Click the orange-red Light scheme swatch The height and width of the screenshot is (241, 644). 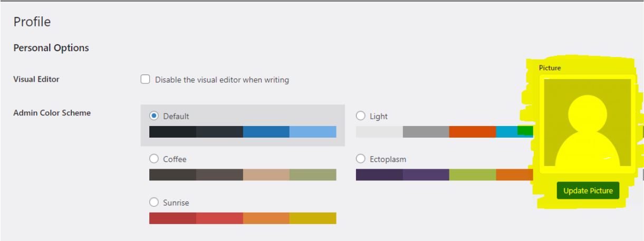pos(473,132)
